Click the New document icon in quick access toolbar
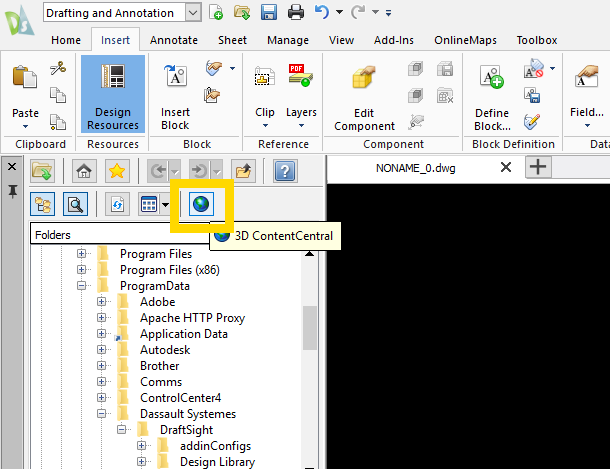This screenshot has height=469, width=610. pos(216,12)
